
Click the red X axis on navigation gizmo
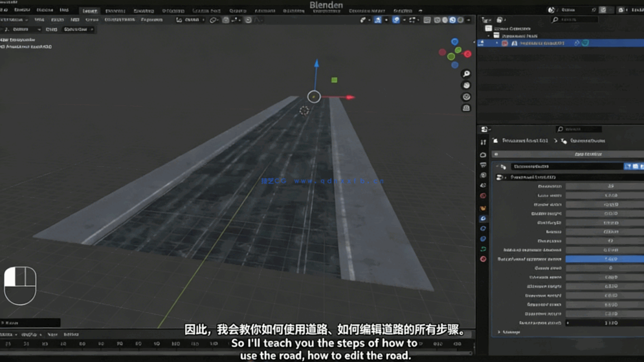pyautogui.click(x=467, y=54)
